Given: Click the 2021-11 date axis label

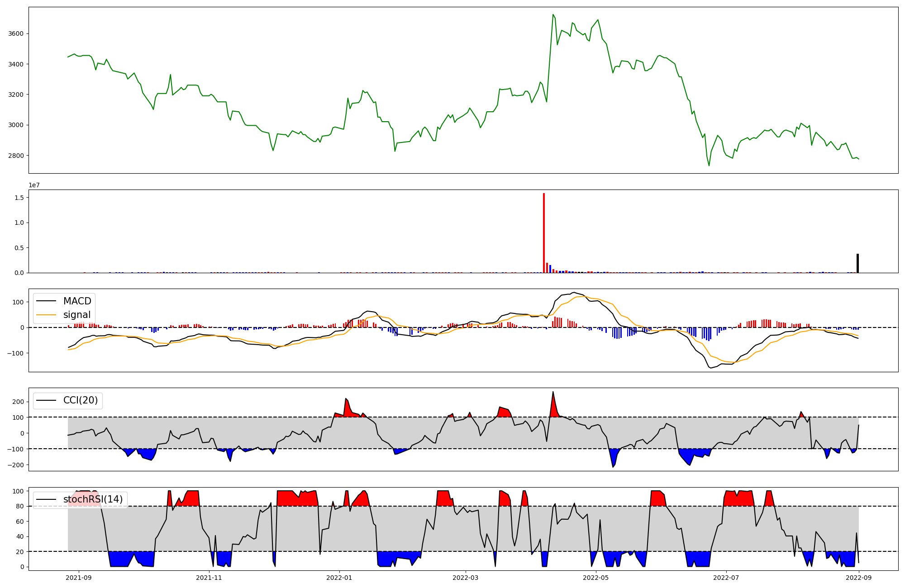Looking at the screenshot, I should click(x=209, y=578).
